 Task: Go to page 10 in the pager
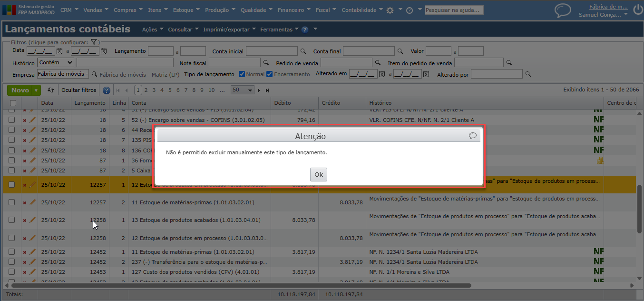point(211,90)
